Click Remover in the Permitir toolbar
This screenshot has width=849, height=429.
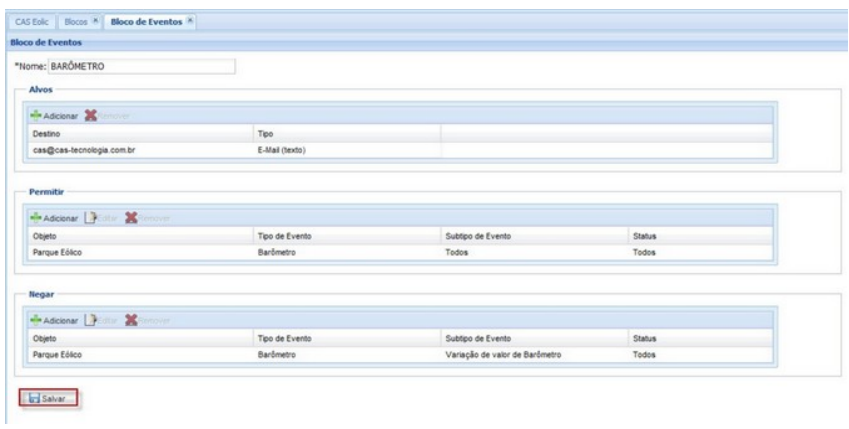click(x=146, y=219)
